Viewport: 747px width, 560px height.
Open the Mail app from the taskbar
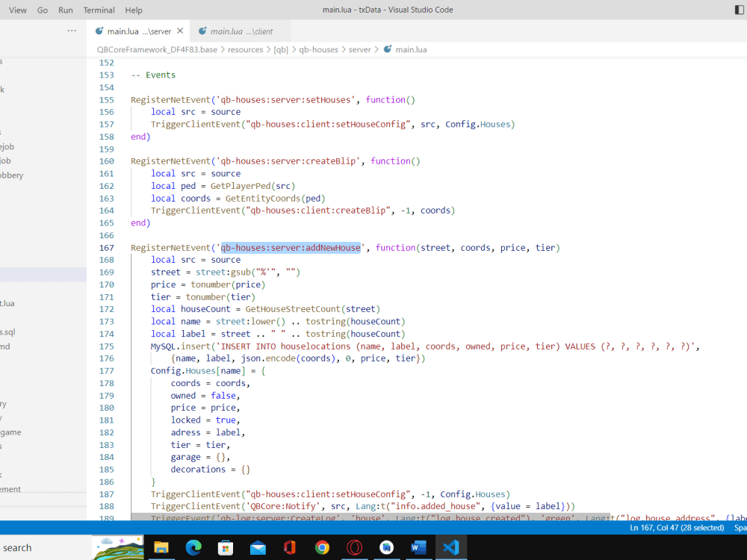tap(258, 547)
